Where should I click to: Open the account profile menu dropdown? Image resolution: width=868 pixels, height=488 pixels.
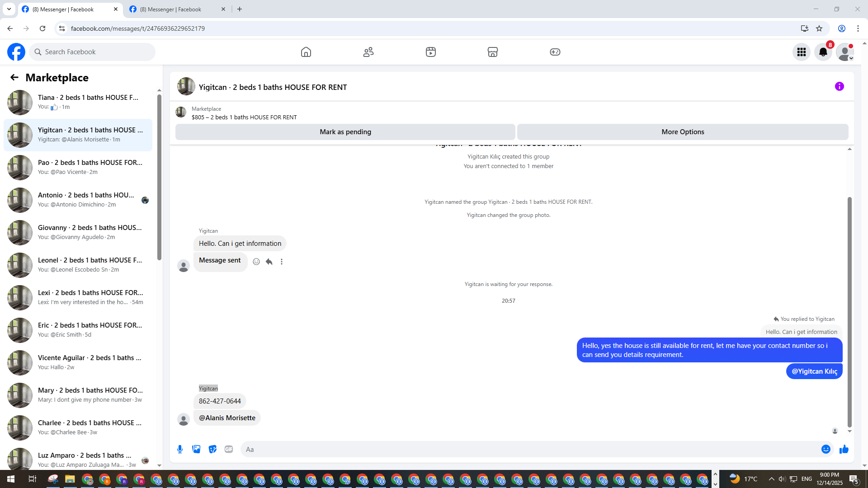845,52
